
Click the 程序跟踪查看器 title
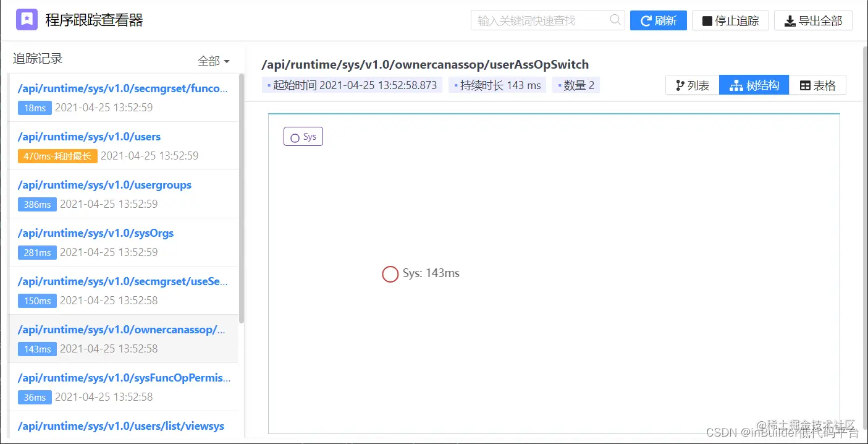(95, 20)
